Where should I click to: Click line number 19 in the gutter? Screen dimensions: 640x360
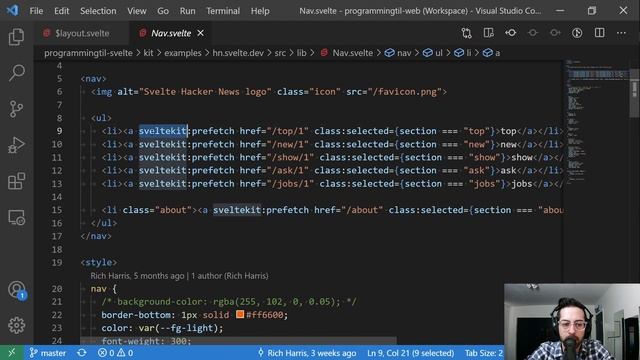pos(57,262)
